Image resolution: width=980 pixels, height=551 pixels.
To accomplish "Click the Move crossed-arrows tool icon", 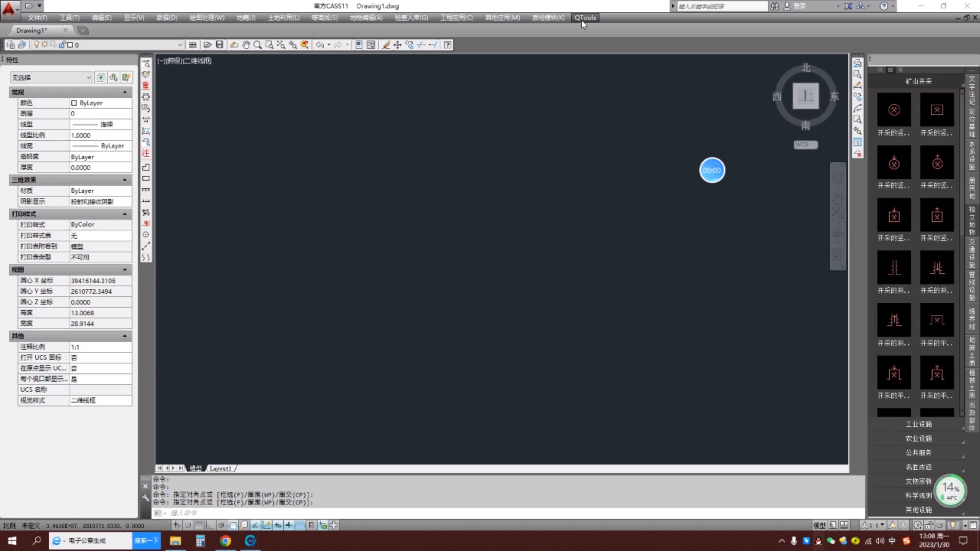I will point(398,45).
